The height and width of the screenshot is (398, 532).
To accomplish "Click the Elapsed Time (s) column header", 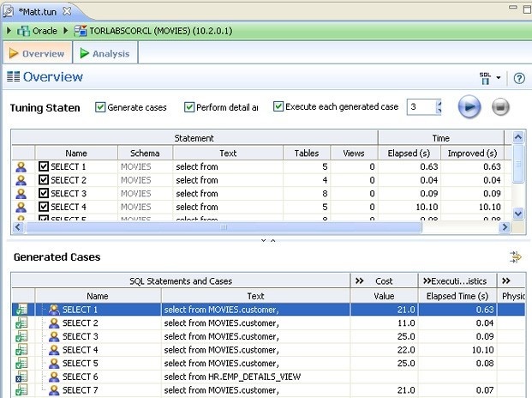I will click(x=457, y=296).
